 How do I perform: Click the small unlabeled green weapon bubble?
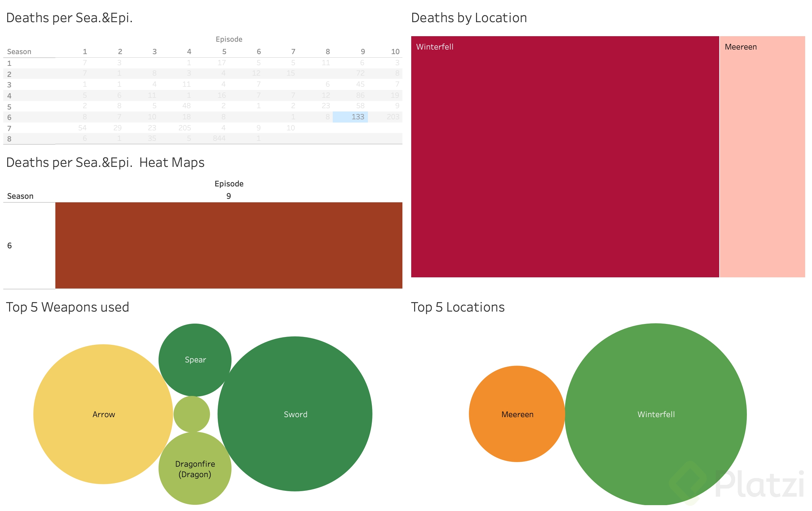(191, 414)
